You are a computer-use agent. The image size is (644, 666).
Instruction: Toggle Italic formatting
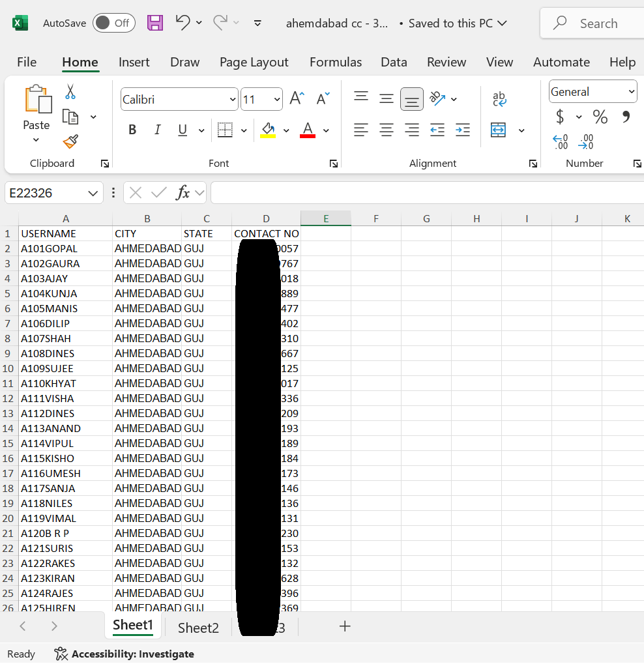click(157, 130)
